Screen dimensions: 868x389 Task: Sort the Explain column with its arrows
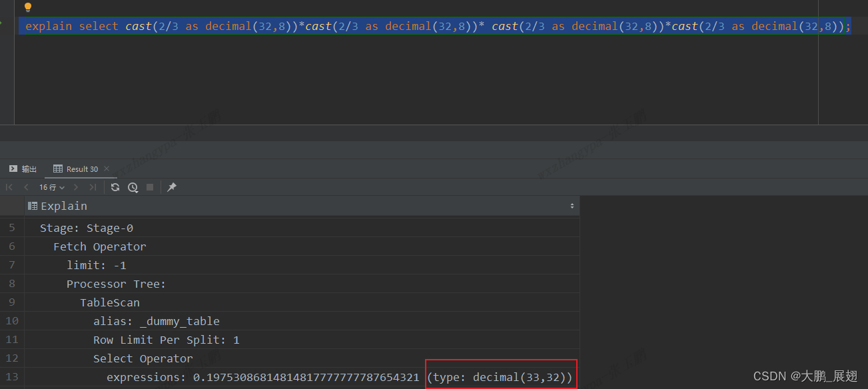[572, 206]
